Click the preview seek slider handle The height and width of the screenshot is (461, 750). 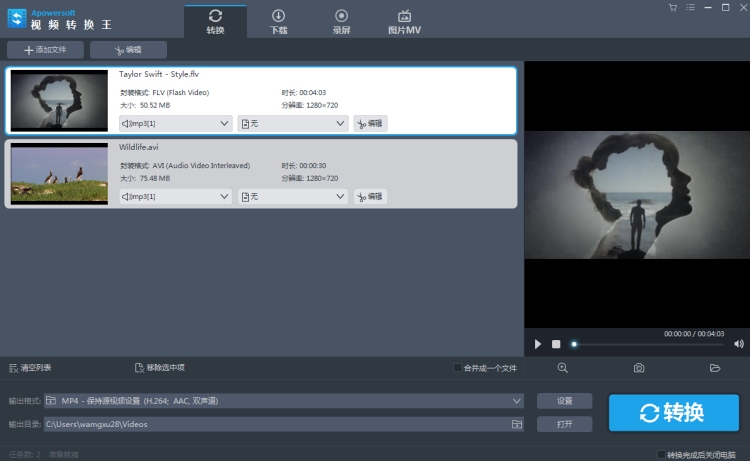tap(574, 344)
